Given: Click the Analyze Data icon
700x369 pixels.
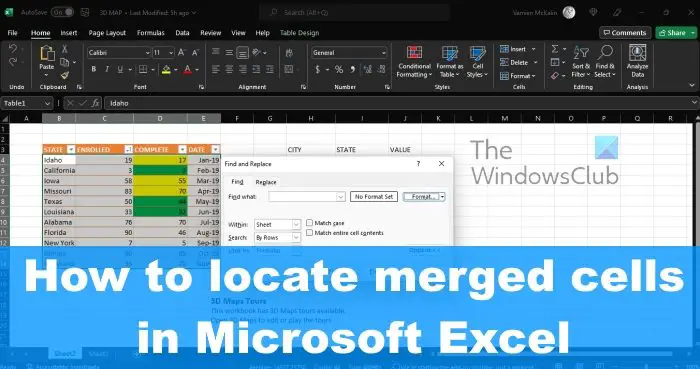Looking at the screenshot, I should click(x=638, y=53).
